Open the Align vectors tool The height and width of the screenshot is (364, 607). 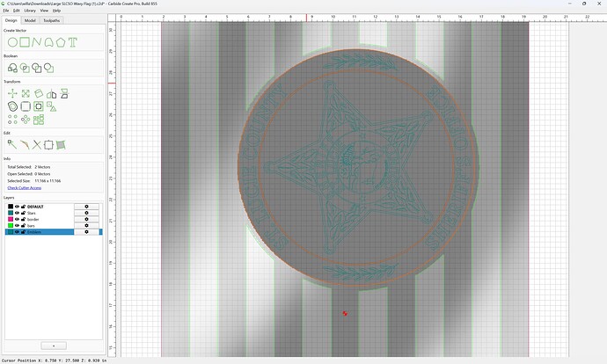64,93
